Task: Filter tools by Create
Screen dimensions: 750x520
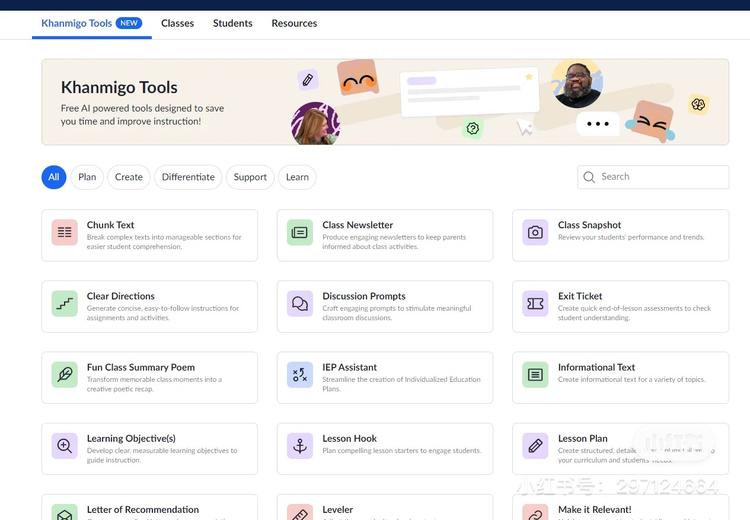Action: point(129,177)
